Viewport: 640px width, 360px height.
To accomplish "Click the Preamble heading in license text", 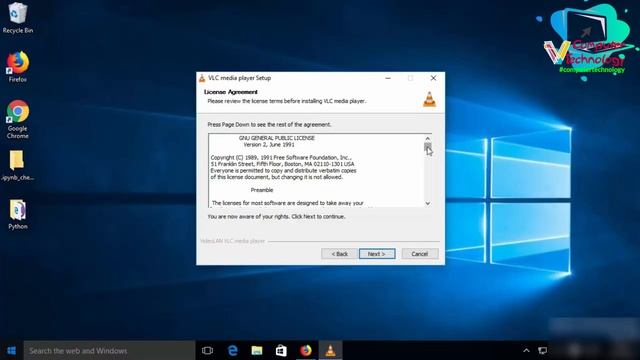I will coord(262,190).
